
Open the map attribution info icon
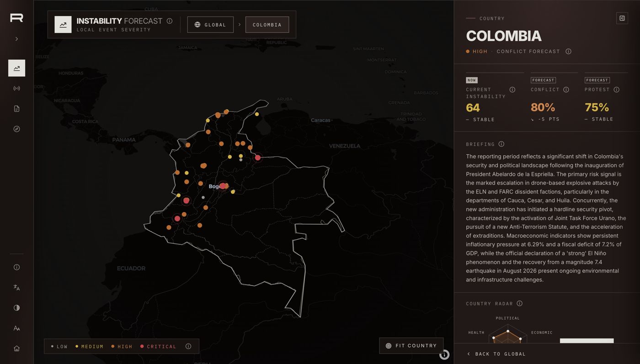click(x=444, y=355)
